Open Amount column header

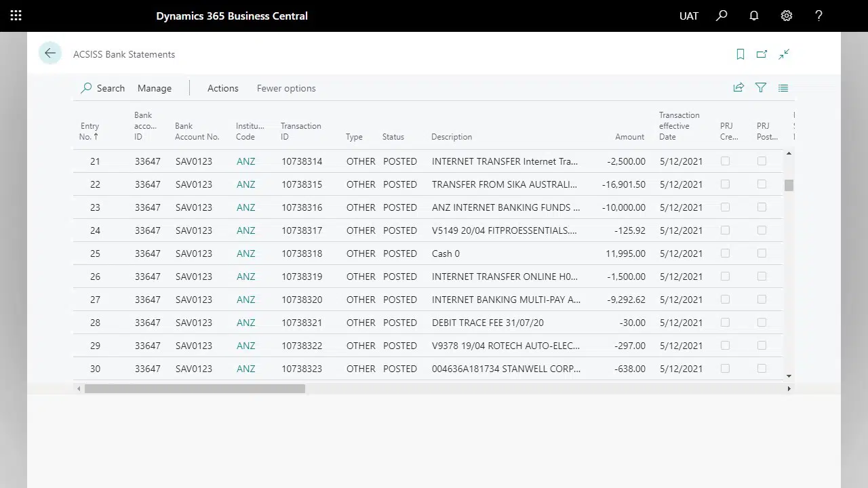coord(630,137)
